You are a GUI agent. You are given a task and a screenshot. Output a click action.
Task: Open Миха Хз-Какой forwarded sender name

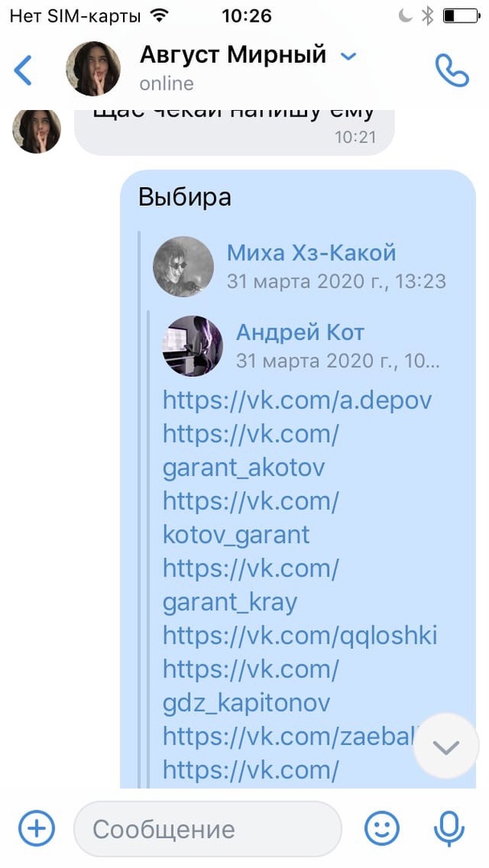[311, 253]
